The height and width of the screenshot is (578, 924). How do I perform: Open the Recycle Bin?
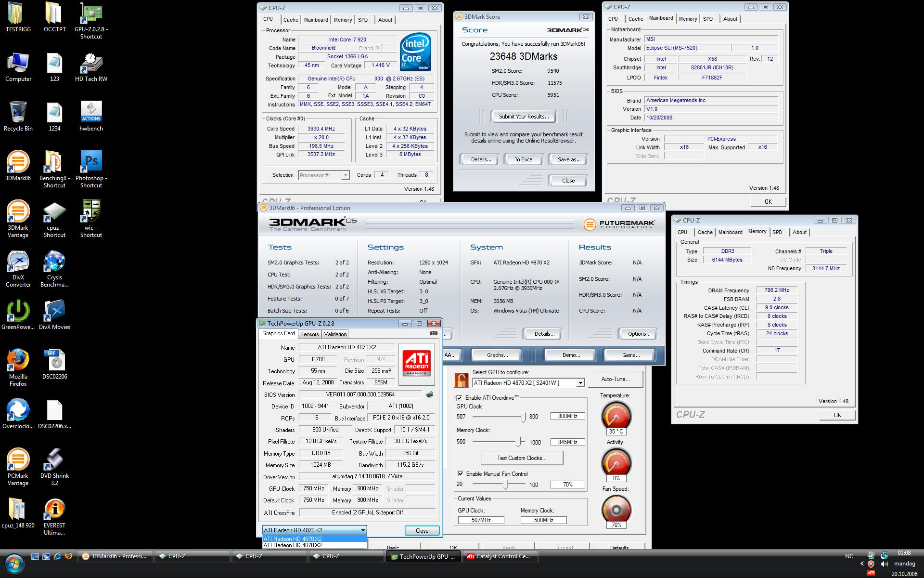coord(18,117)
